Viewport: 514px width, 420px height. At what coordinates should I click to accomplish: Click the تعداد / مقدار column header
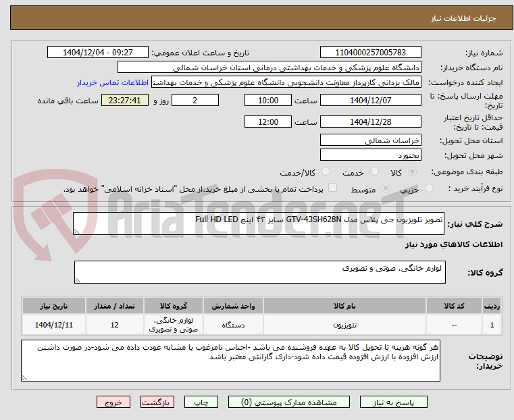114,306
